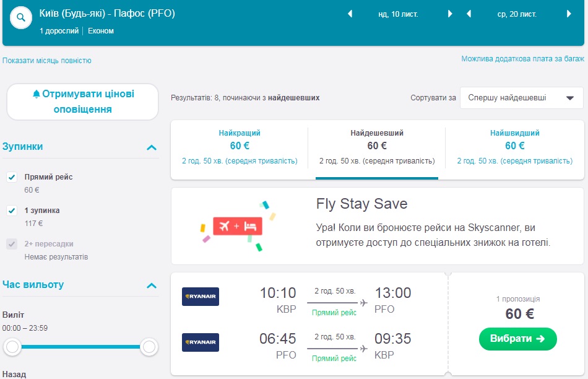Click Отримувати цінові оповіщення alert button
This screenshot has width=588, height=379.
[x=83, y=102]
